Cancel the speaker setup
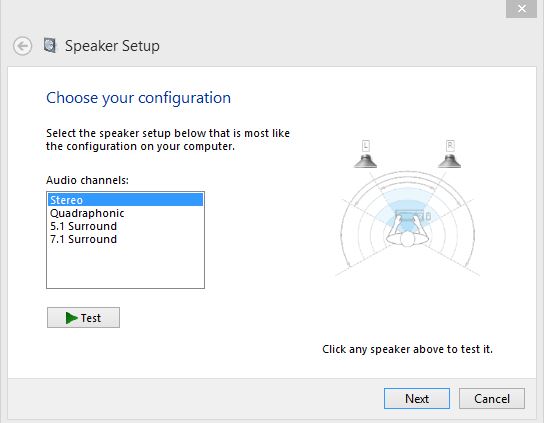This screenshot has width=544, height=423. click(x=492, y=398)
